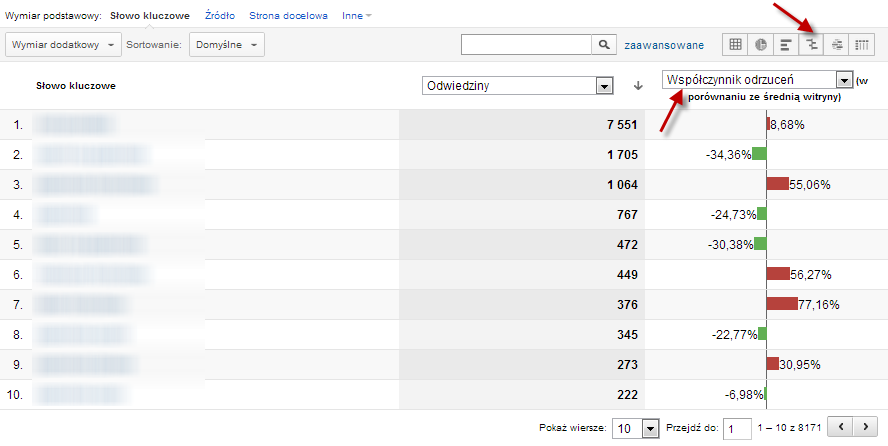
Task: Go to the previous results page
Action: [x=841, y=427]
